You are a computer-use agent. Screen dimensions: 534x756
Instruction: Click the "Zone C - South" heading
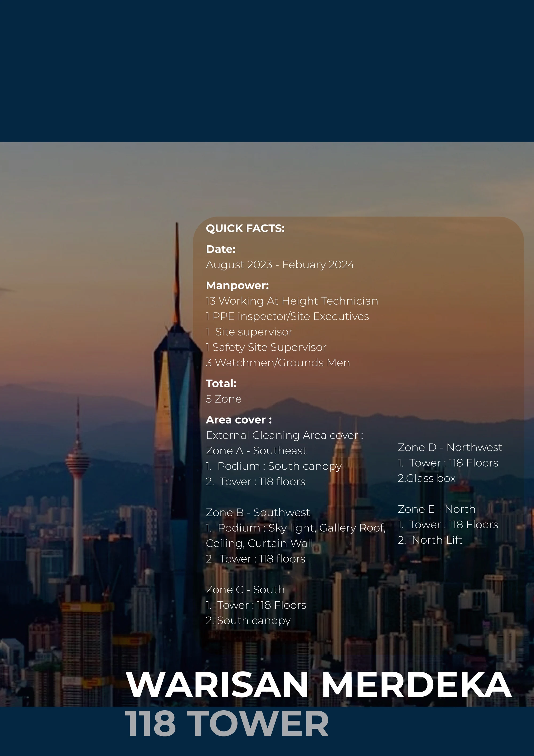click(245, 590)
